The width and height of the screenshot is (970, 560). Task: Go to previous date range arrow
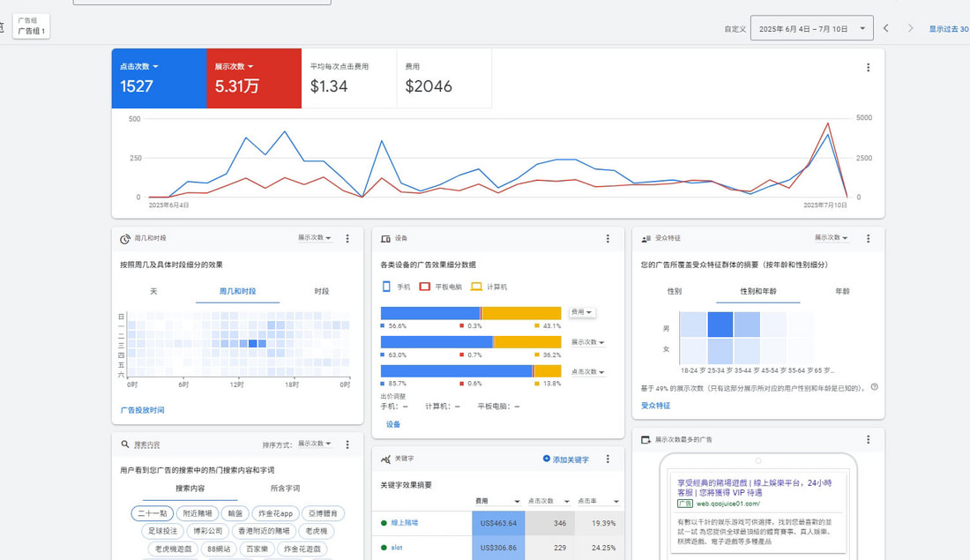point(886,28)
